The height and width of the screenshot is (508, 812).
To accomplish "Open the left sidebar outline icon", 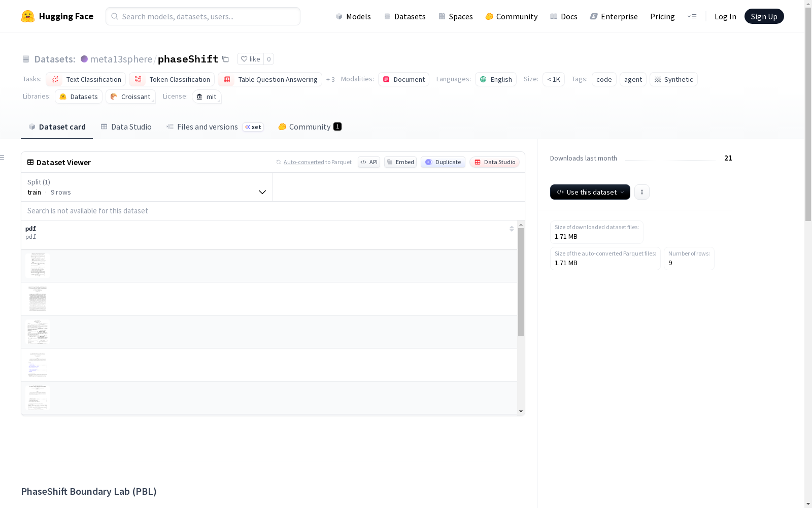I will pyautogui.click(x=2, y=157).
